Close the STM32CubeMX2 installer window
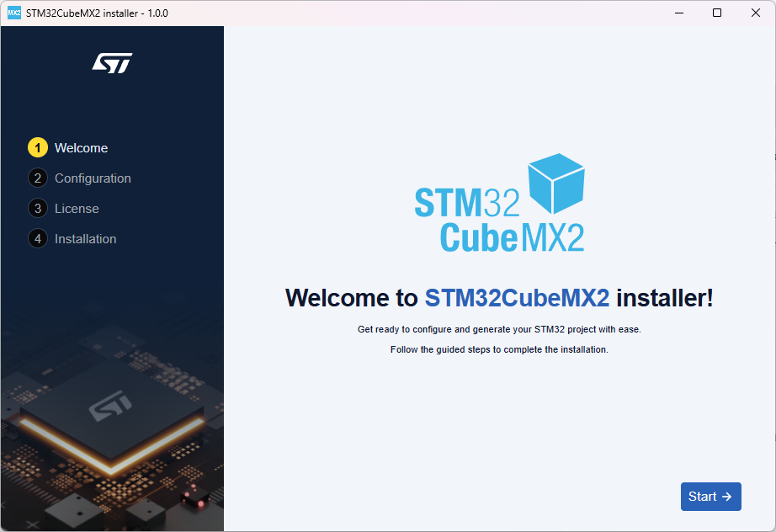This screenshot has height=532, width=776. pos(756,13)
